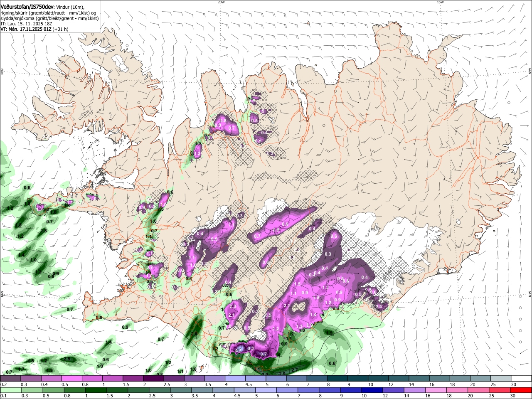Image resolution: width=532 pixels, height=399 pixels.
Task: Click the '0.2' label under the upper legend row
Action: click(3, 384)
